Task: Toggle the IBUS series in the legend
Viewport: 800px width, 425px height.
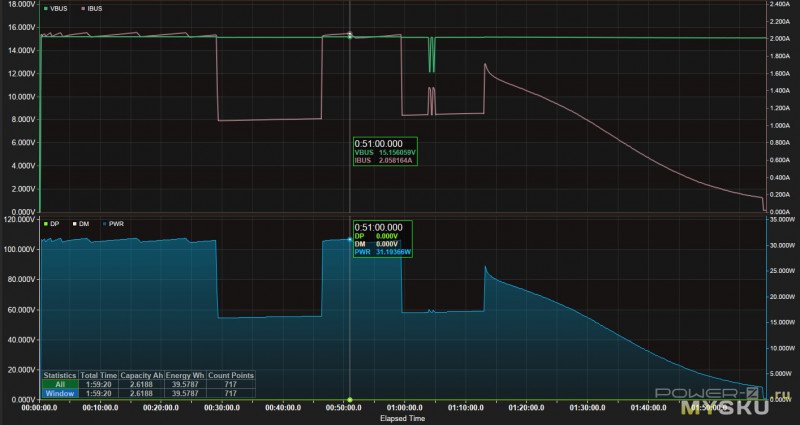Action: [92, 8]
